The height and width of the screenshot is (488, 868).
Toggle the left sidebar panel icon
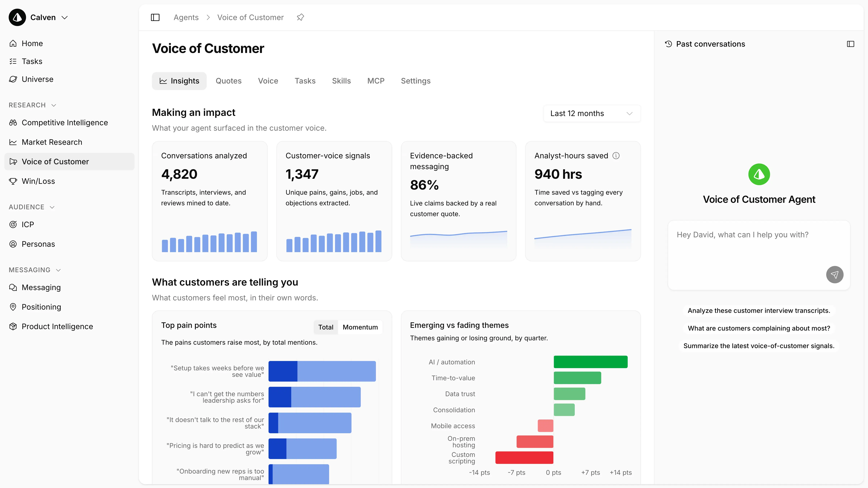[155, 18]
